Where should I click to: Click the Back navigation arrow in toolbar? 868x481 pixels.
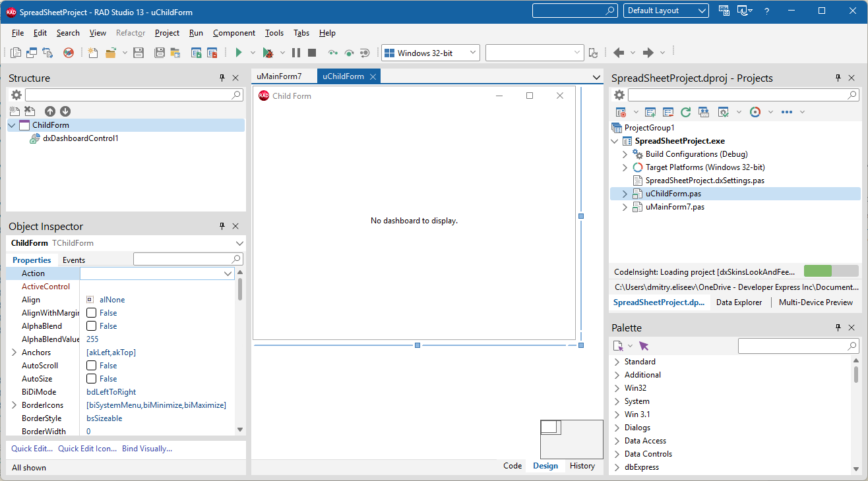(619, 53)
